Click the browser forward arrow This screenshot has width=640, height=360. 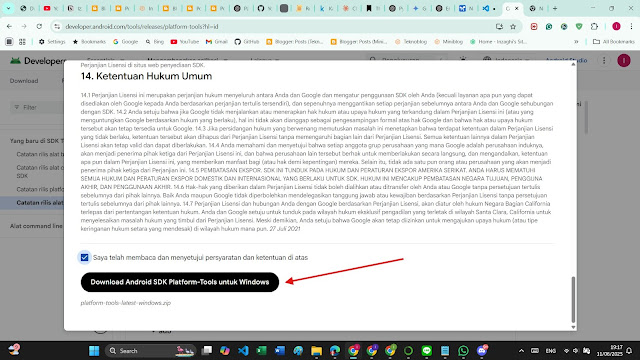(24, 27)
